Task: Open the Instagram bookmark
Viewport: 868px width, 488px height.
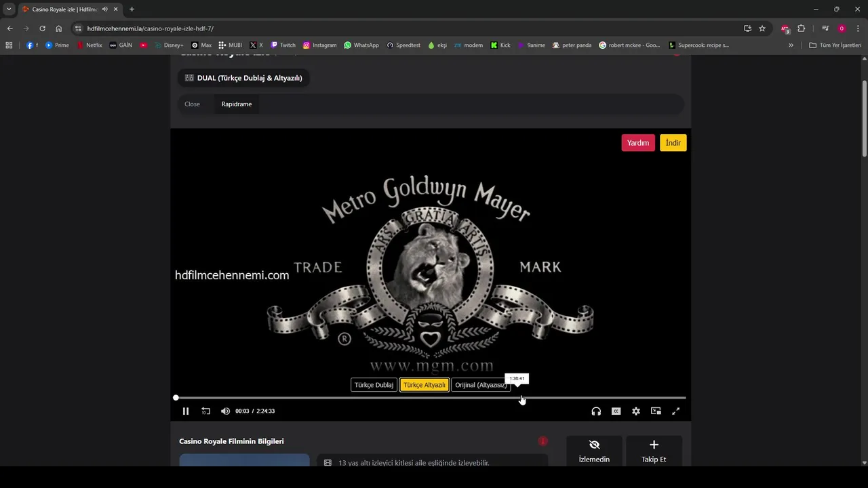Action: coord(319,45)
